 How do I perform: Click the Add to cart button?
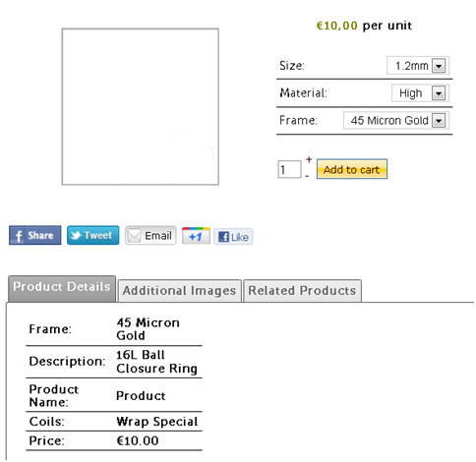pos(352,169)
